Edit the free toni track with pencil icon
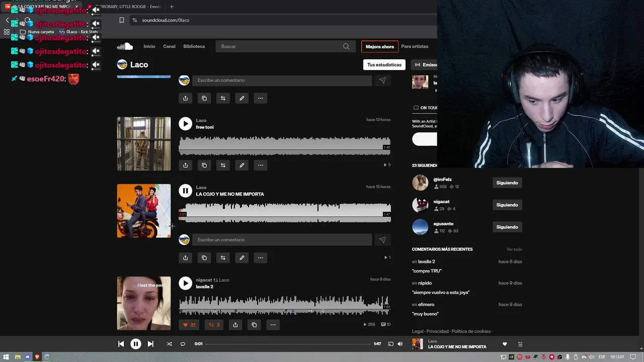644x362 pixels. (x=242, y=165)
